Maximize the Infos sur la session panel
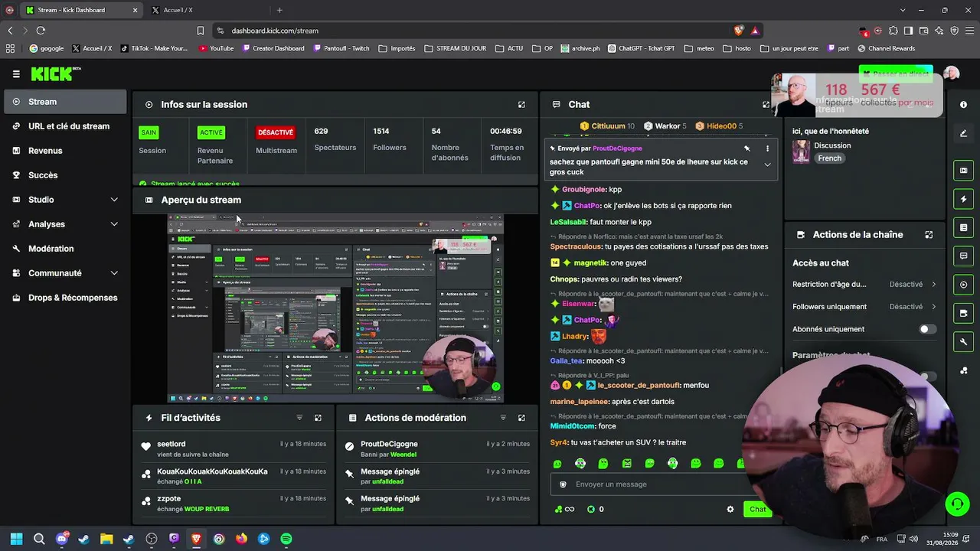Image resolution: width=980 pixels, height=551 pixels. [x=521, y=105]
